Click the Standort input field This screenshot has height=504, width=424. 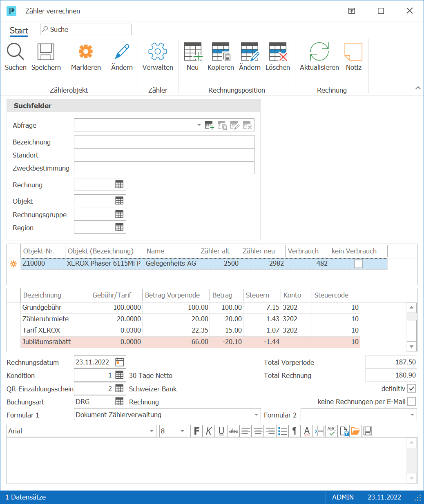click(x=164, y=155)
